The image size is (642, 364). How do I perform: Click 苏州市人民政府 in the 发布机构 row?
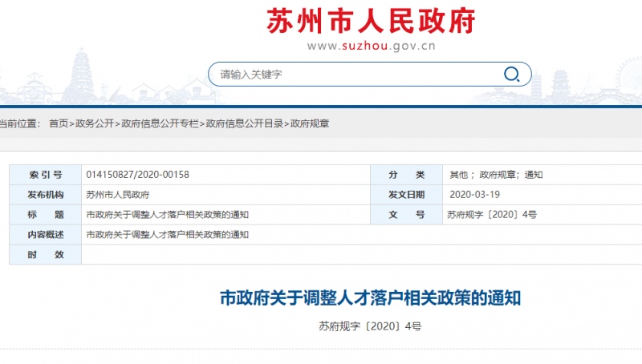click(117, 195)
